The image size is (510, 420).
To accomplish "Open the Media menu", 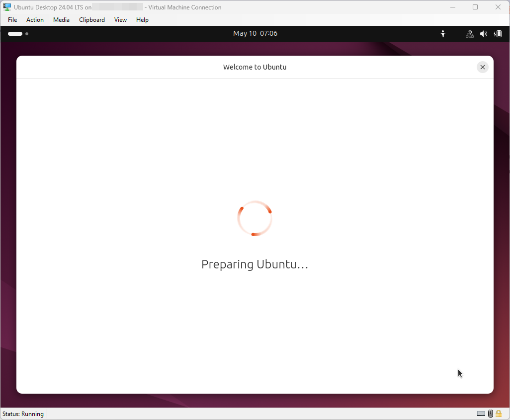I will tap(61, 20).
